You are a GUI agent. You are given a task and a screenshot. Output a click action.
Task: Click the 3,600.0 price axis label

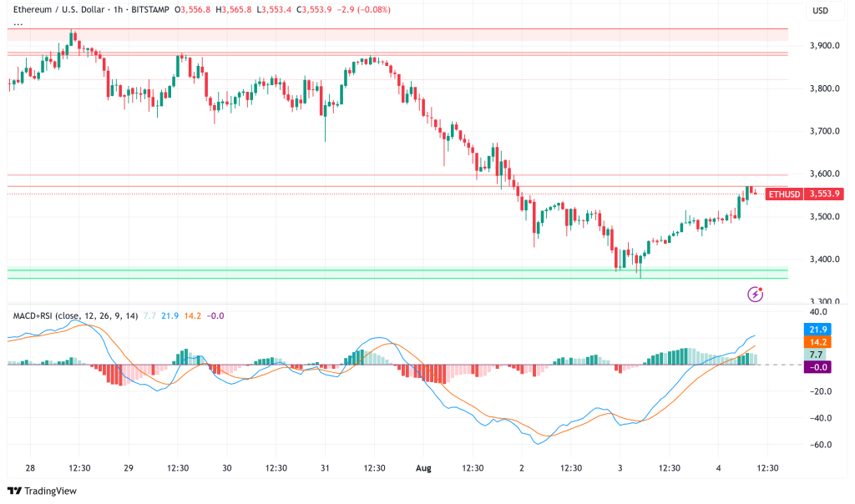tap(824, 174)
